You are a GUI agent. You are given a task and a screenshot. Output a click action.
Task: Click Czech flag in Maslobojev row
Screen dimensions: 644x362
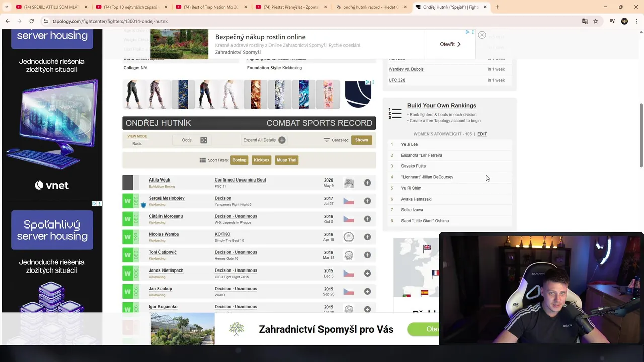click(348, 201)
